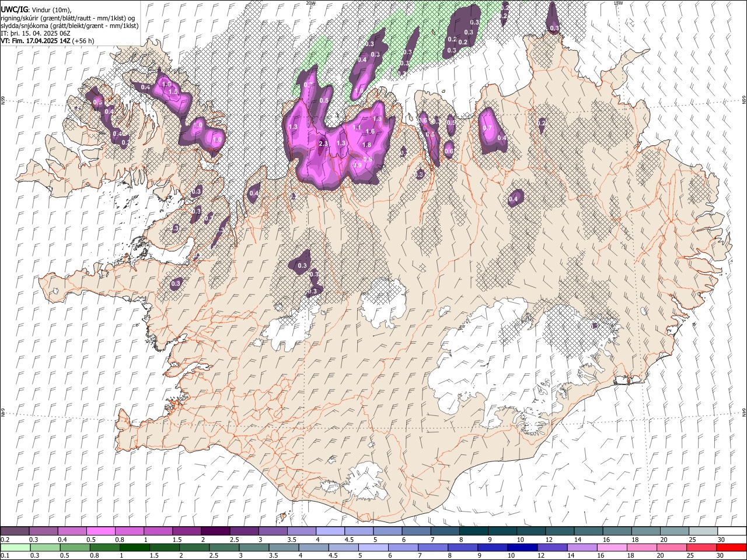Click the '0.7' precipitation value on the map
Viewport: 747px width, 560px height.
488,128
